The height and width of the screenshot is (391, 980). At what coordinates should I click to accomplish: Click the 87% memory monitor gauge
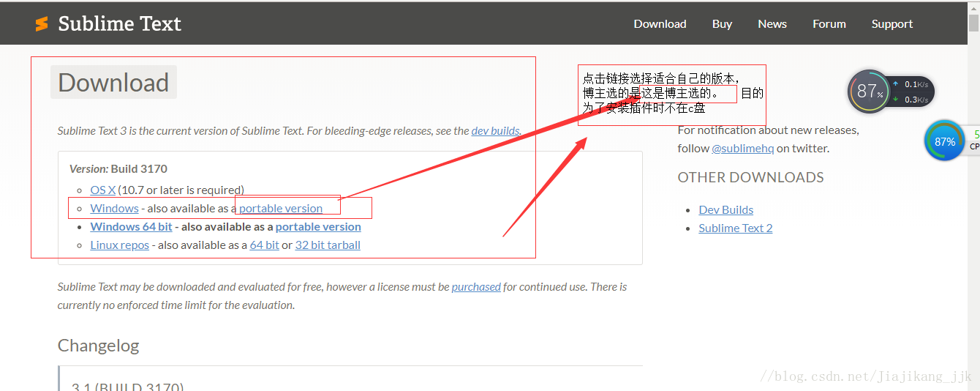869,92
